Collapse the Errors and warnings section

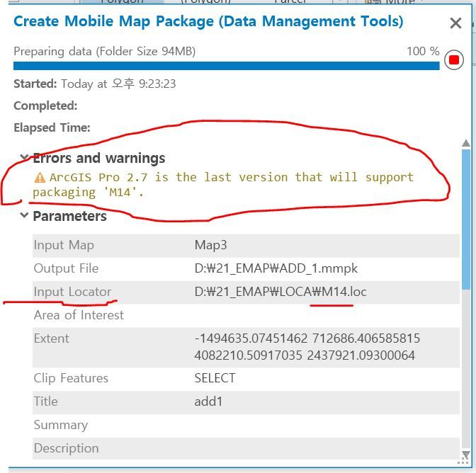tap(24, 157)
